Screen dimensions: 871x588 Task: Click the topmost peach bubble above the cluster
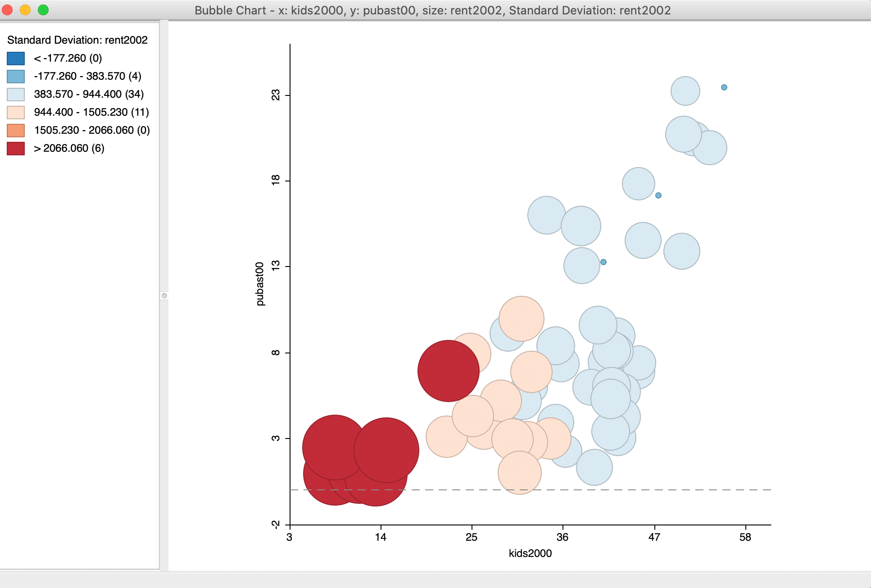(522, 318)
